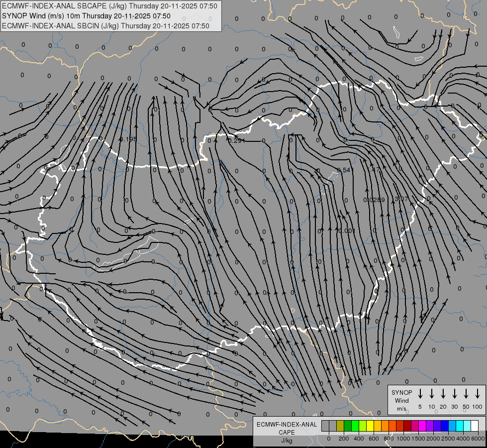The height and width of the screenshot is (448, 487).
Task: Click the '100' wind speed legend value
Action: click(x=478, y=407)
